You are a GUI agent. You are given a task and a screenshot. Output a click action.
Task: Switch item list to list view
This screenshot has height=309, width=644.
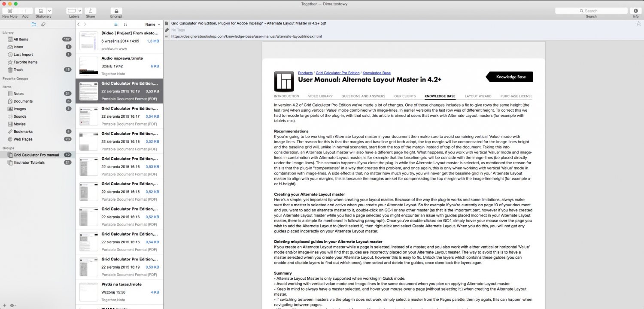click(x=116, y=24)
